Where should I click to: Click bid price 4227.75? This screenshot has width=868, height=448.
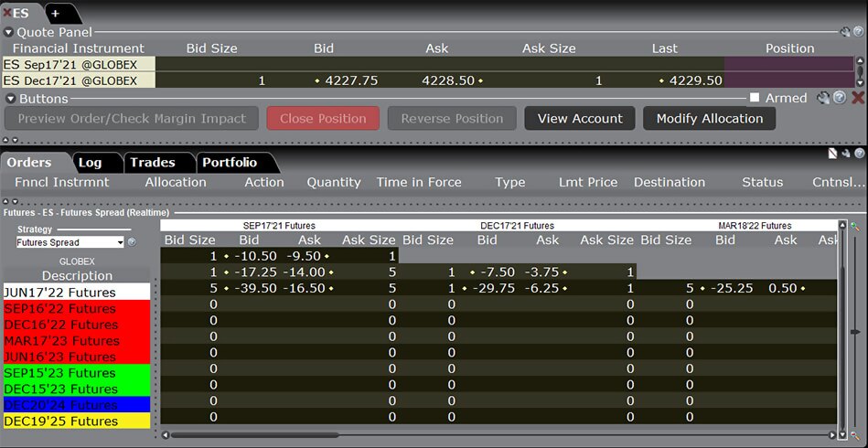pyautogui.click(x=351, y=80)
